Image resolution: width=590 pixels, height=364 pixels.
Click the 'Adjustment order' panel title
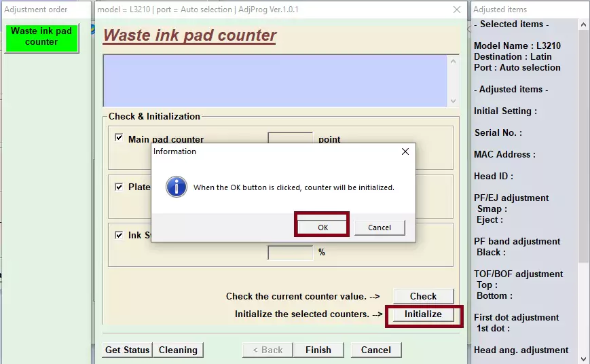point(36,10)
